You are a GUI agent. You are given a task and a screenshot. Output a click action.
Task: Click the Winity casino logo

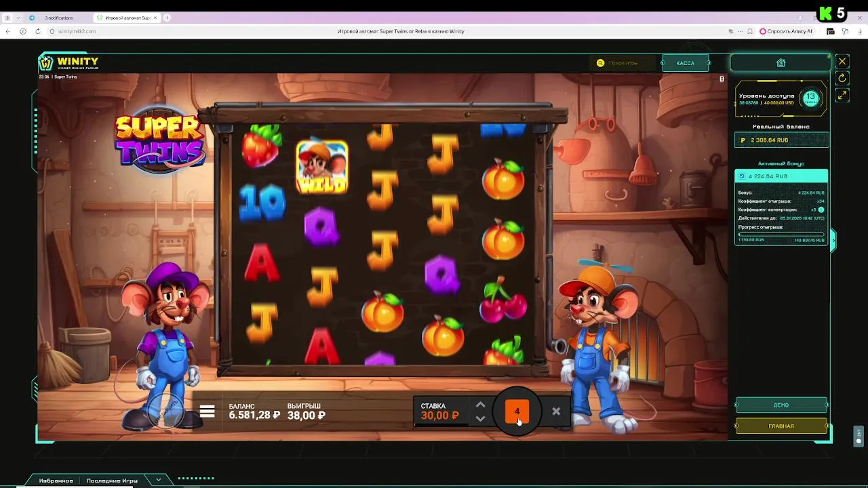click(68, 62)
